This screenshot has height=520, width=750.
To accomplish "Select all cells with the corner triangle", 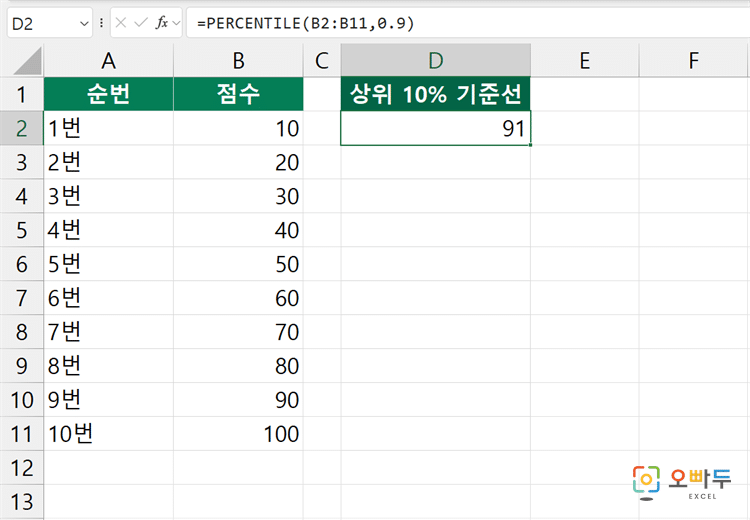I will 28,62.
